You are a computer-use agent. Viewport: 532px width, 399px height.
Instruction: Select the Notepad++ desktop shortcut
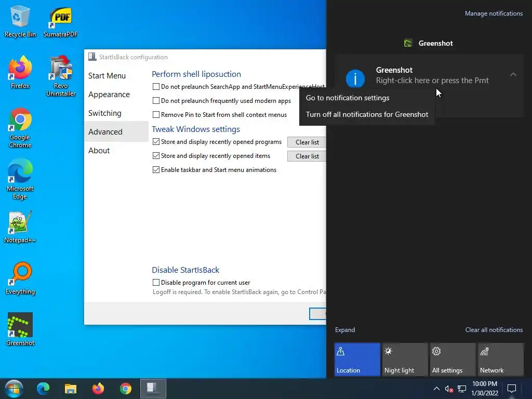click(x=20, y=227)
